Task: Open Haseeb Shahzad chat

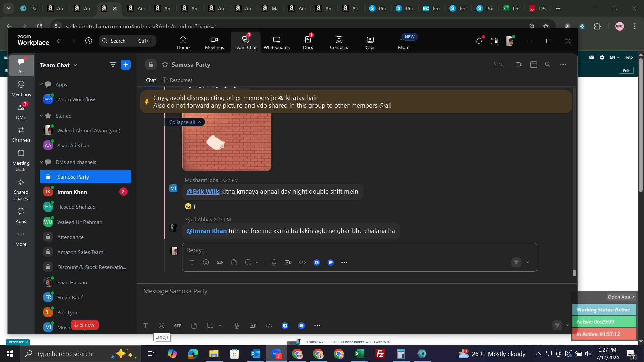Action: click(x=86, y=207)
